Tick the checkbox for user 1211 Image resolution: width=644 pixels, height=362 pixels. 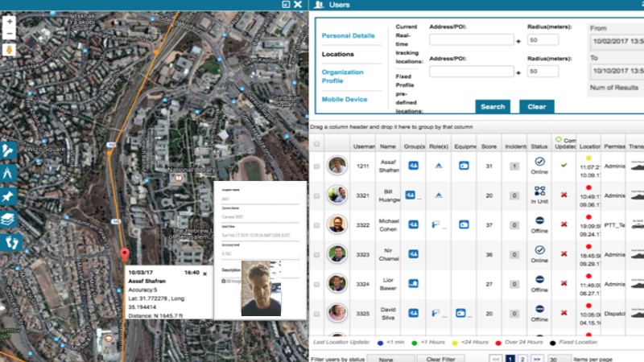tap(316, 167)
